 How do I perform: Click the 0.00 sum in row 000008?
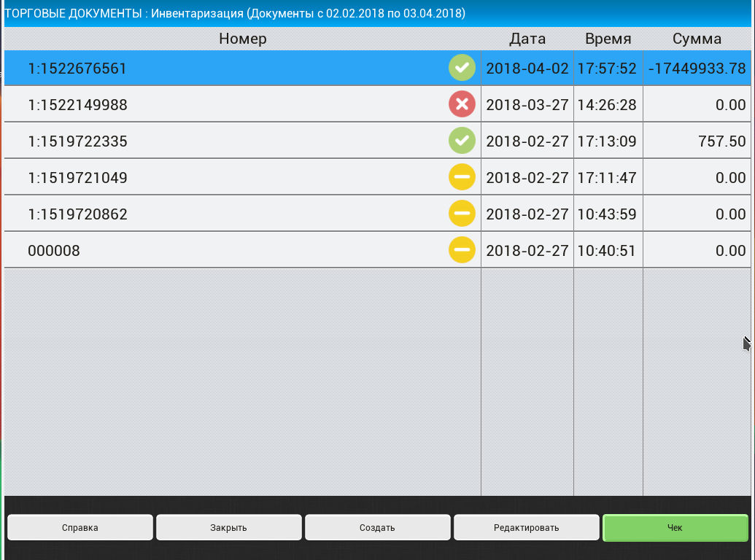[x=730, y=251]
